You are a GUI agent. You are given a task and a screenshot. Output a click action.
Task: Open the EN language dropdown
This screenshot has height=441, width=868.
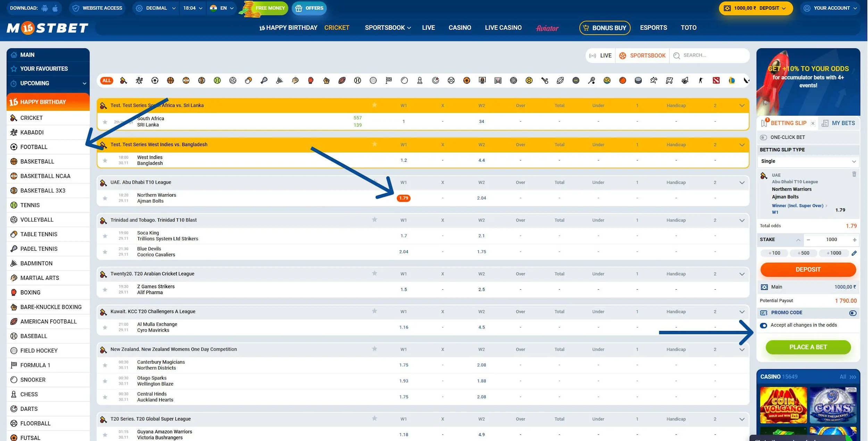pyautogui.click(x=222, y=8)
